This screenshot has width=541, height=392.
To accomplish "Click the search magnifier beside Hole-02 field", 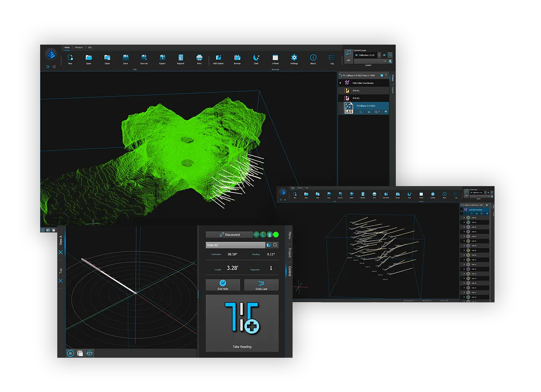I will (275, 245).
